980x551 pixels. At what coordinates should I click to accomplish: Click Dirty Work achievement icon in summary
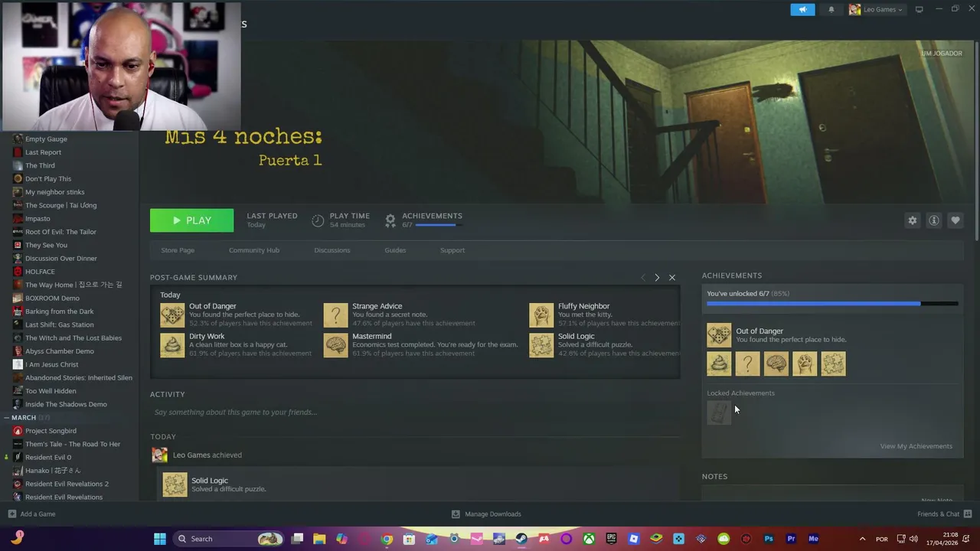(172, 345)
